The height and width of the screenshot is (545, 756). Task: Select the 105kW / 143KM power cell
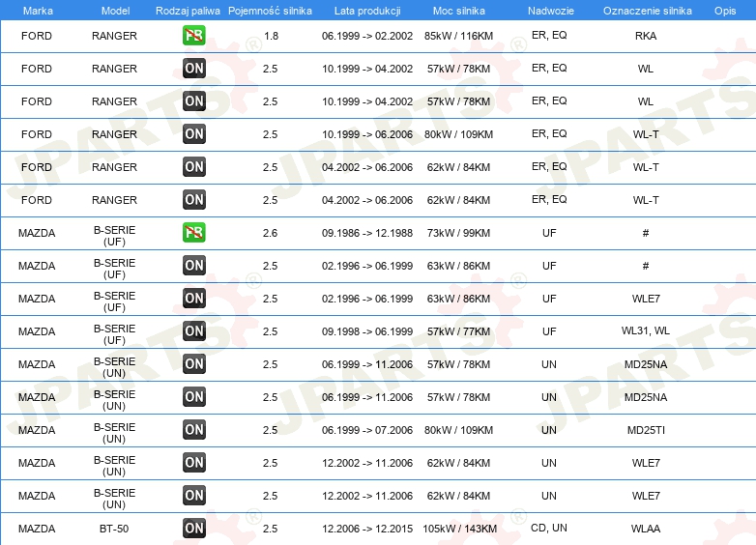pyautogui.click(x=459, y=529)
